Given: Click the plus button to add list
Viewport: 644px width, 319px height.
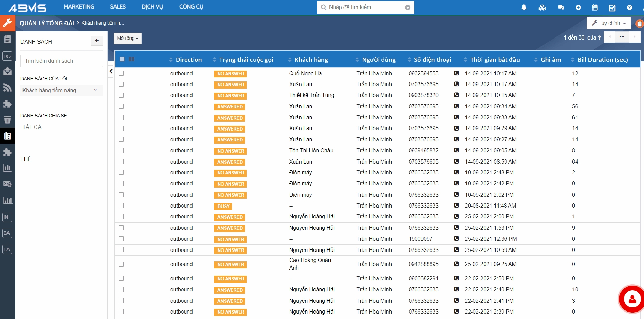Looking at the screenshot, I should tap(97, 41).
